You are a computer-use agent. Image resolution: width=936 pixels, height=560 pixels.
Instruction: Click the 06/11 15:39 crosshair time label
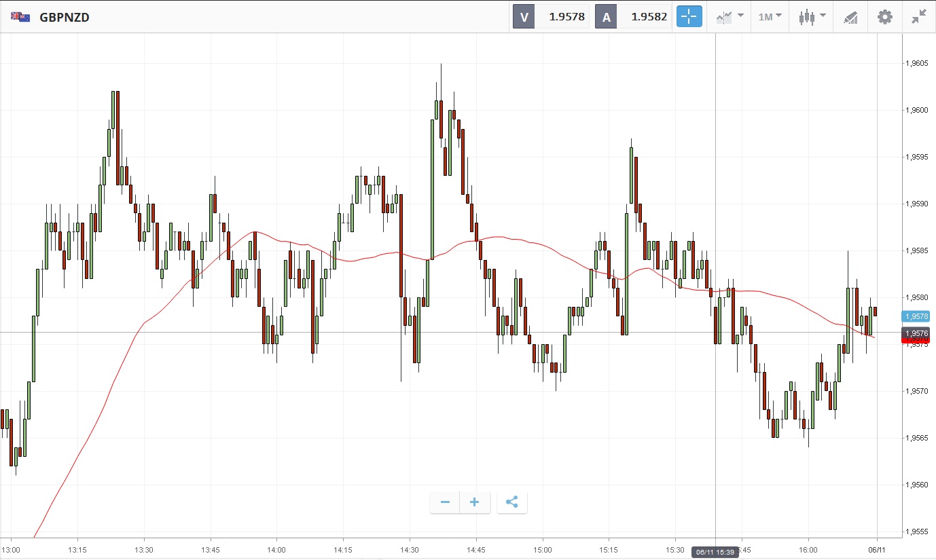(x=715, y=552)
